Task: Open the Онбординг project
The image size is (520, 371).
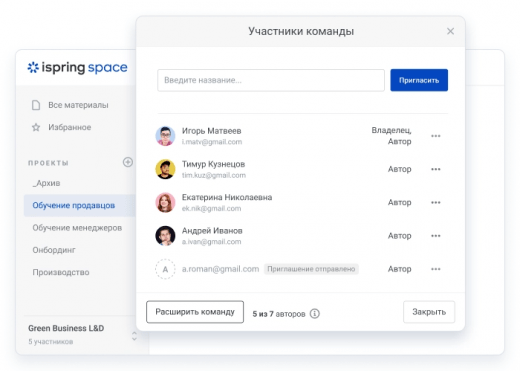Action: [54, 250]
